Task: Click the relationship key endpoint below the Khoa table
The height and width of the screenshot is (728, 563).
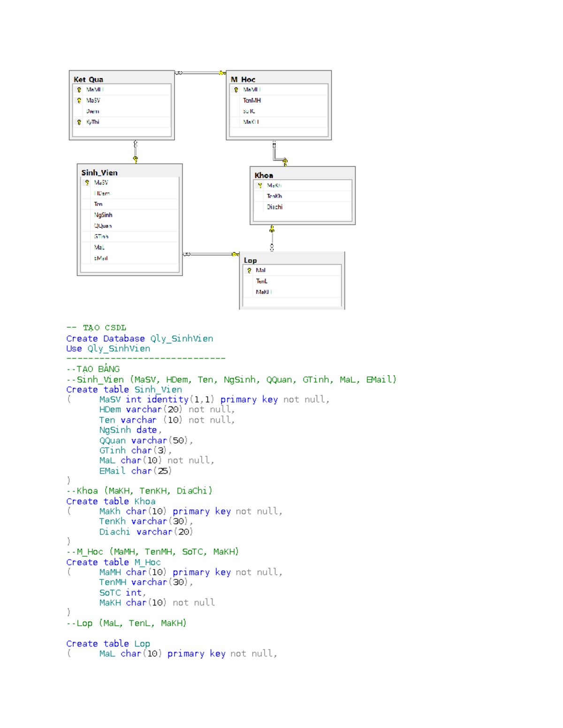Action: (x=272, y=229)
